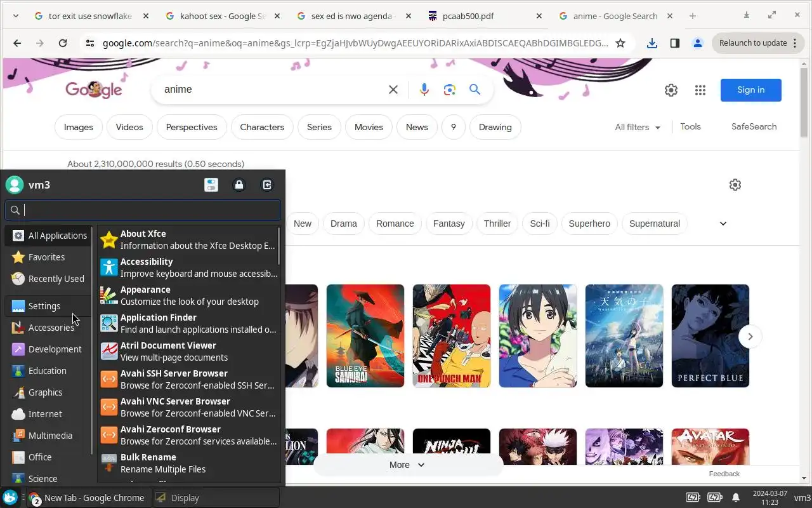Launch About Xfce from the application list

click(x=188, y=240)
